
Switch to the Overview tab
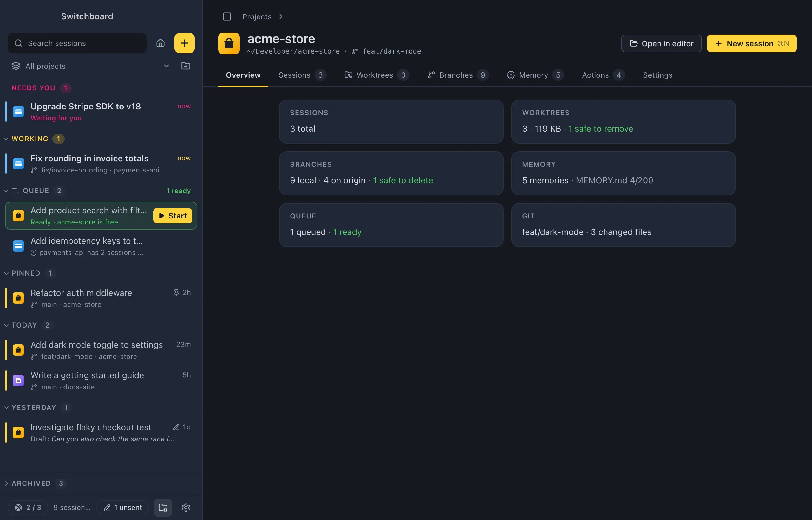coord(243,75)
